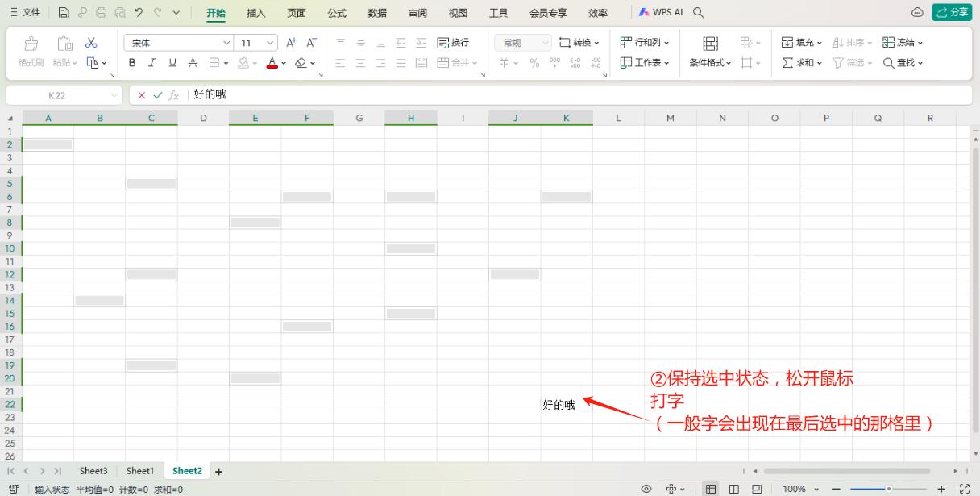Click the increase decimal places icon
The height and width of the screenshot is (496, 980).
575,63
